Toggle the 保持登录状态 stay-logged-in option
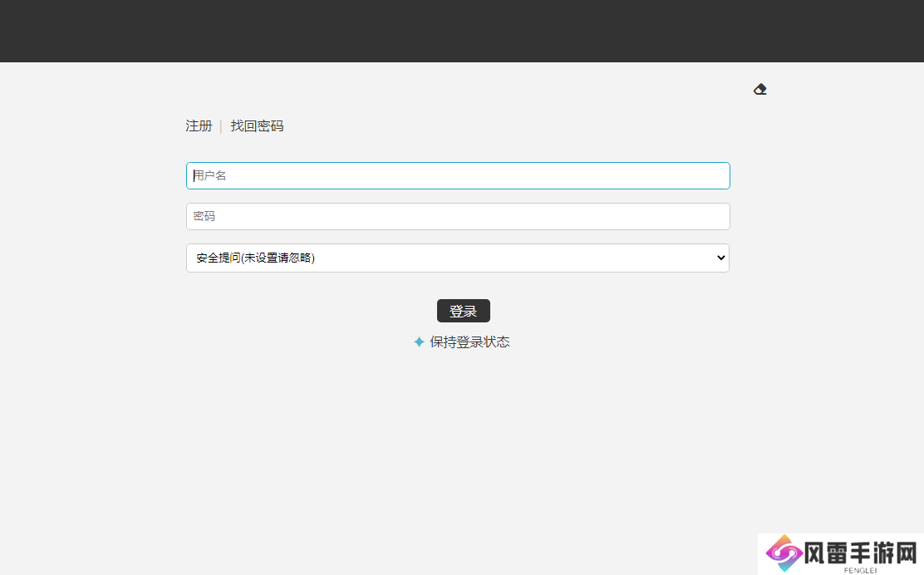The width and height of the screenshot is (924, 575). pos(469,342)
